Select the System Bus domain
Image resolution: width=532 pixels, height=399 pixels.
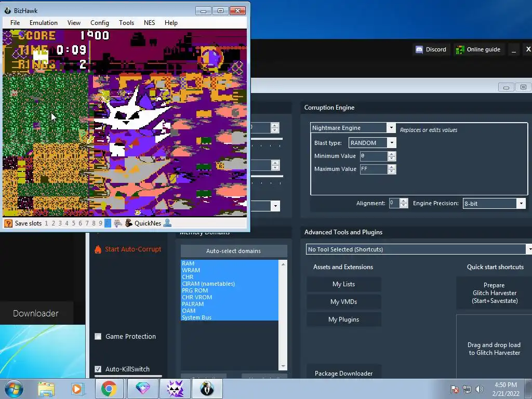(x=229, y=317)
